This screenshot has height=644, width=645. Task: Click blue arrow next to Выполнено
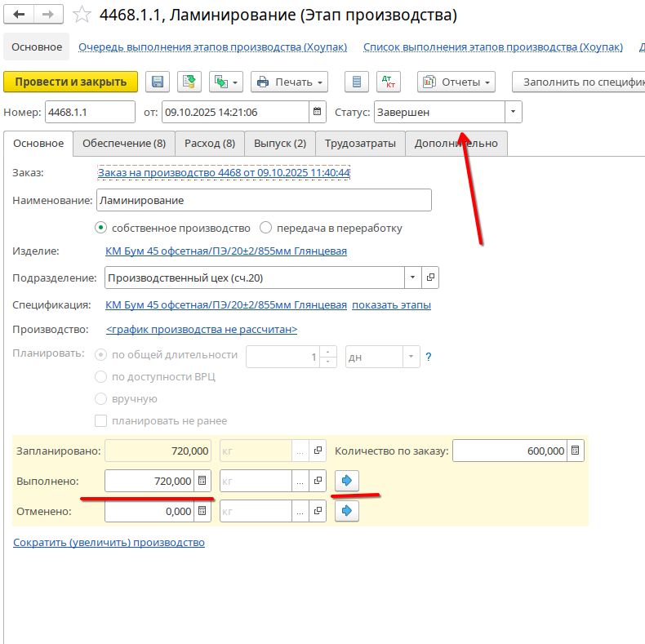[x=347, y=481]
